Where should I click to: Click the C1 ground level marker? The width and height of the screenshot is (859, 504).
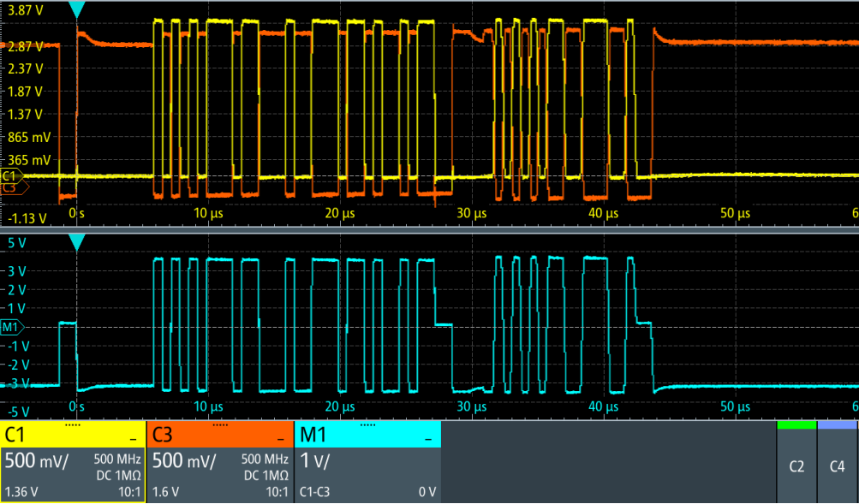(10, 175)
